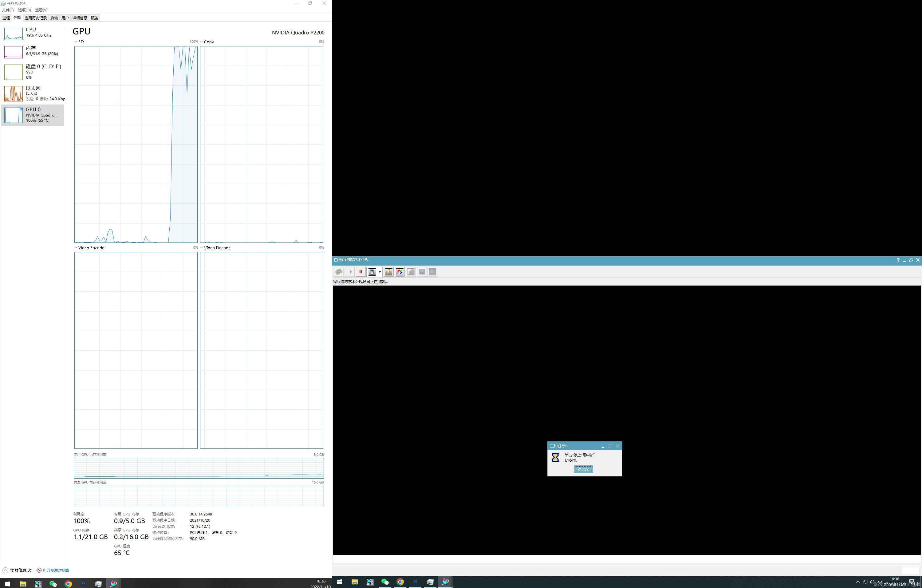Click the 3D utilization graph
Image resolution: width=922 pixels, height=588 pixels.
pyautogui.click(x=136, y=144)
